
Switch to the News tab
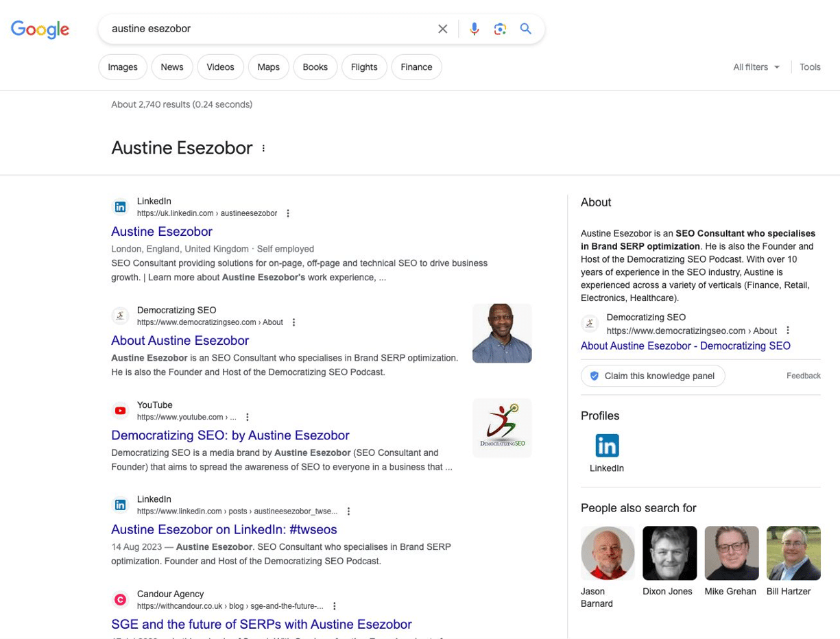tap(172, 67)
